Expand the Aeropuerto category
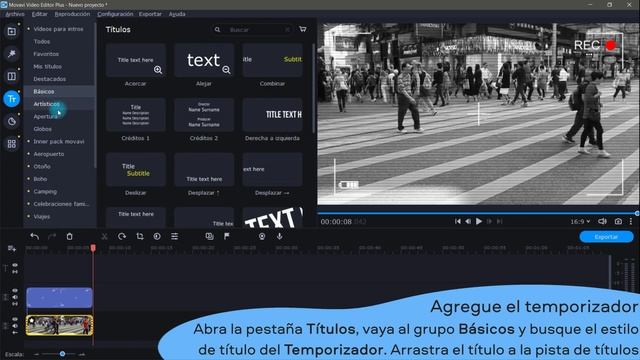Screen dimensions: 640x360 point(29,154)
